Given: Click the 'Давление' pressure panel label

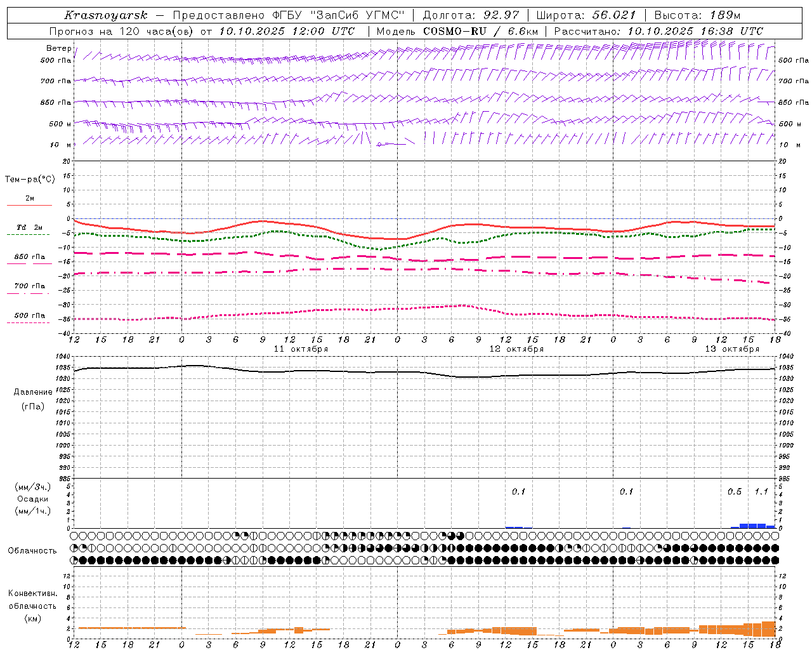Looking at the screenshot, I should pyautogui.click(x=33, y=392).
